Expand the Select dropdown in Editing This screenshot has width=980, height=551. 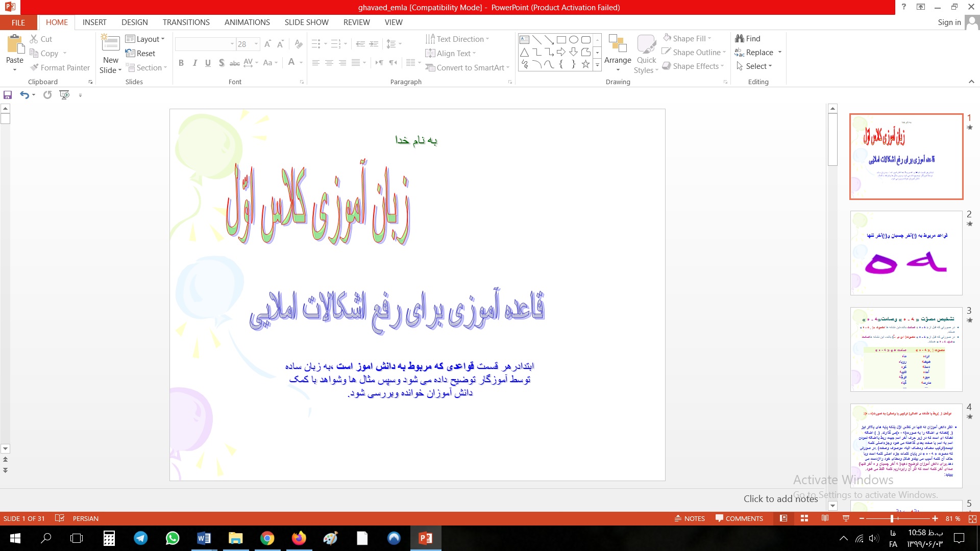tap(755, 66)
